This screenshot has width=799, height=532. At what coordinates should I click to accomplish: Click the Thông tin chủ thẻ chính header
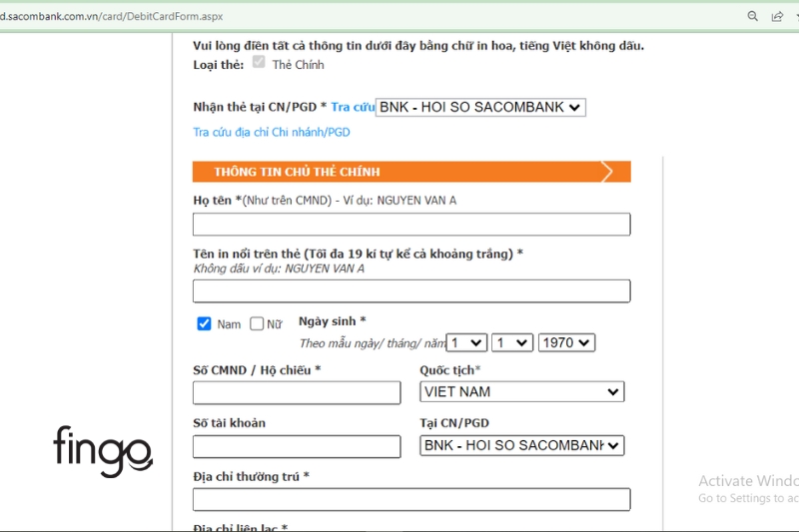pos(411,172)
